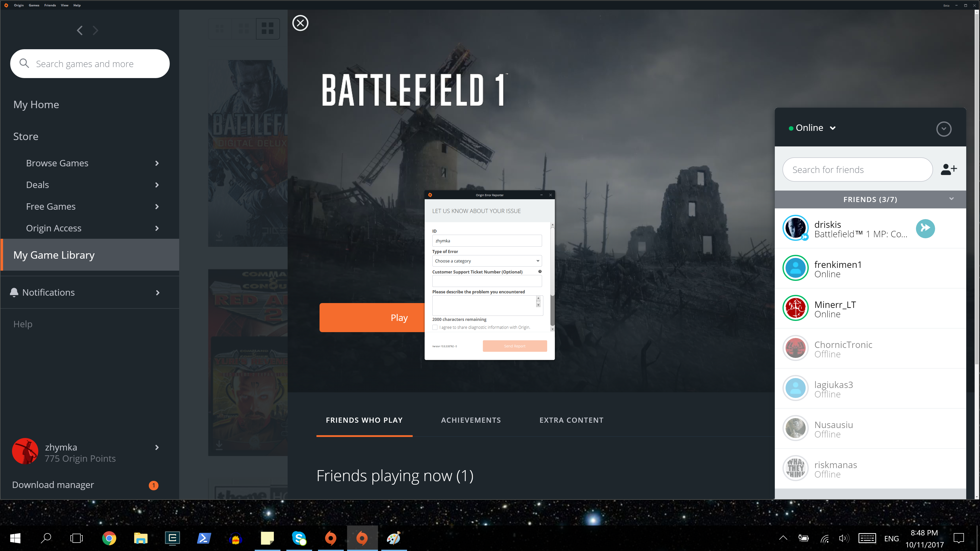Screen dimensions: 980x551
Task: Minimize the friends list panel
Action: [x=944, y=129]
